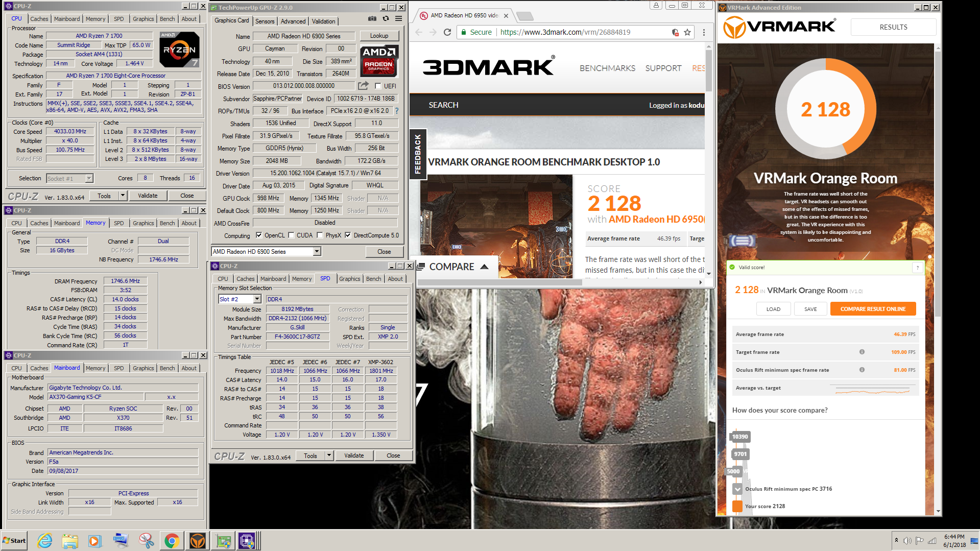Toggle the PhysX computing checkbox

[x=320, y=235]
